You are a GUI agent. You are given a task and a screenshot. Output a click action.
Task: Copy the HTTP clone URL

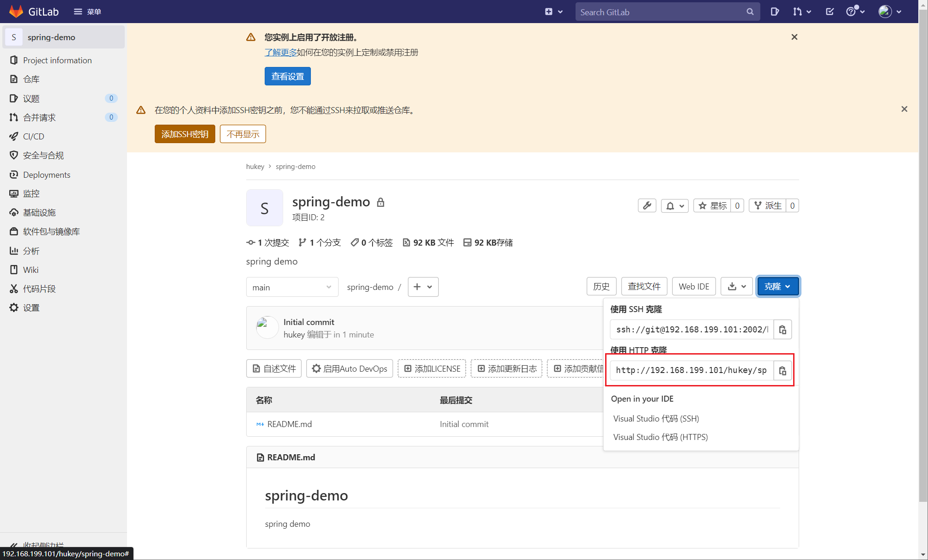(x=782, y=371)
